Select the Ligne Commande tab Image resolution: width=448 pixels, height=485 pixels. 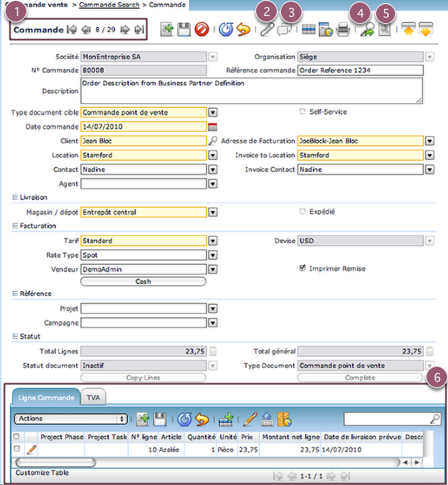(46, 398)
